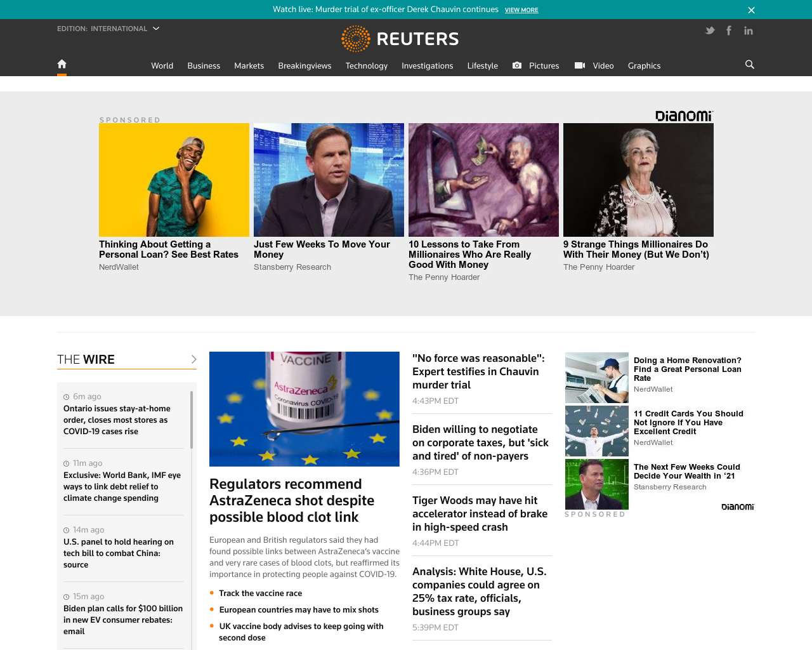Open the Markets menu

click(249, 65)
